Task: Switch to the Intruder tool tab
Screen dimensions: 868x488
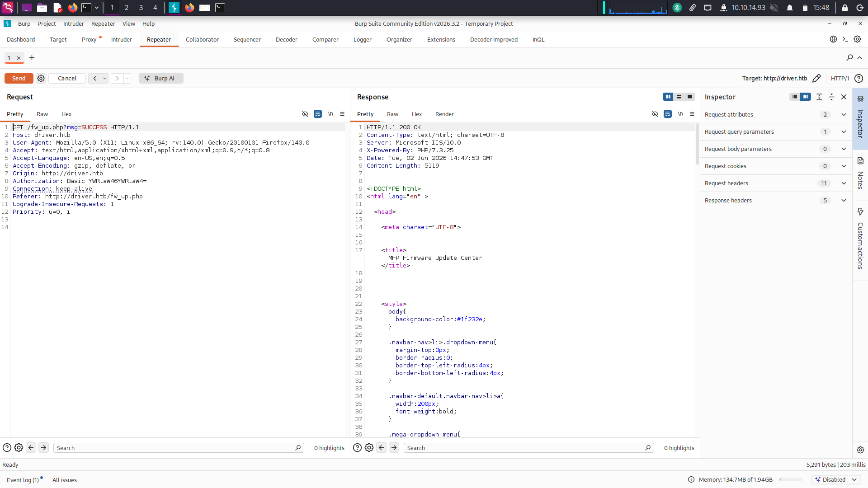Action: tap(122, 39)
